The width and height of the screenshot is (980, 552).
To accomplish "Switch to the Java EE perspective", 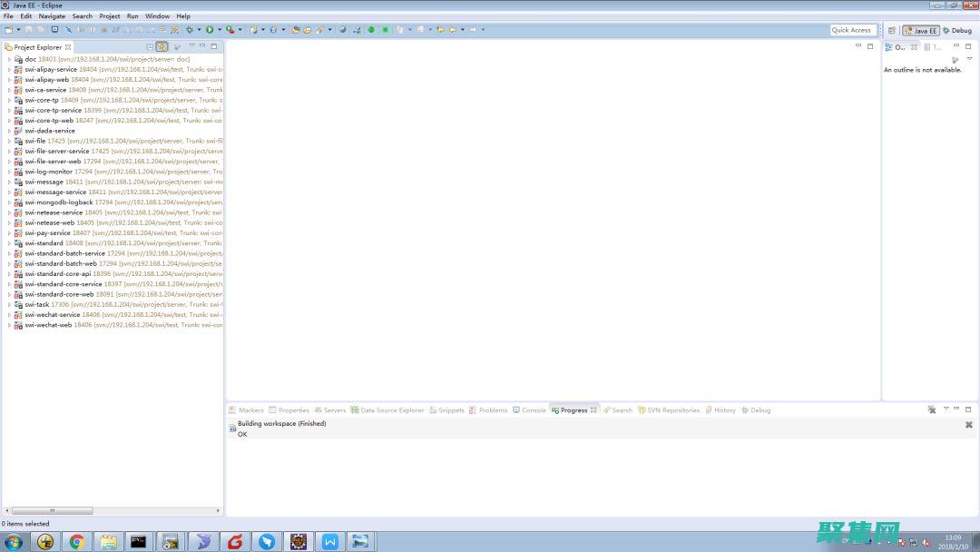I will click(920, 30).
